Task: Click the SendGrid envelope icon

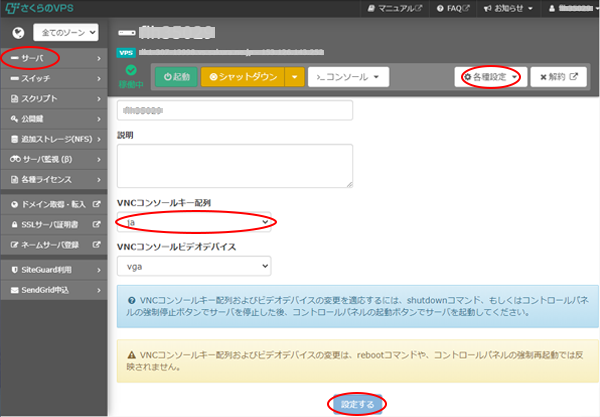Action: pyautogui.click(x=15, y=290)
